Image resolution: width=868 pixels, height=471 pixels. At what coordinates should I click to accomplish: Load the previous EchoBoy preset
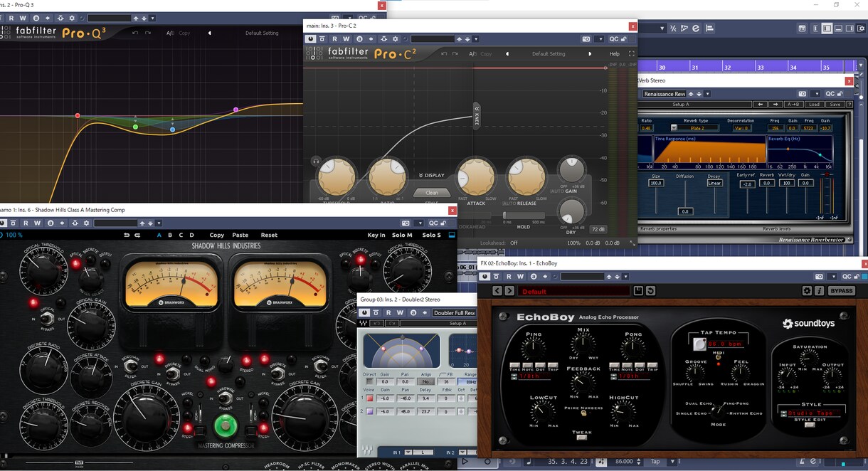tap(497, 291)
